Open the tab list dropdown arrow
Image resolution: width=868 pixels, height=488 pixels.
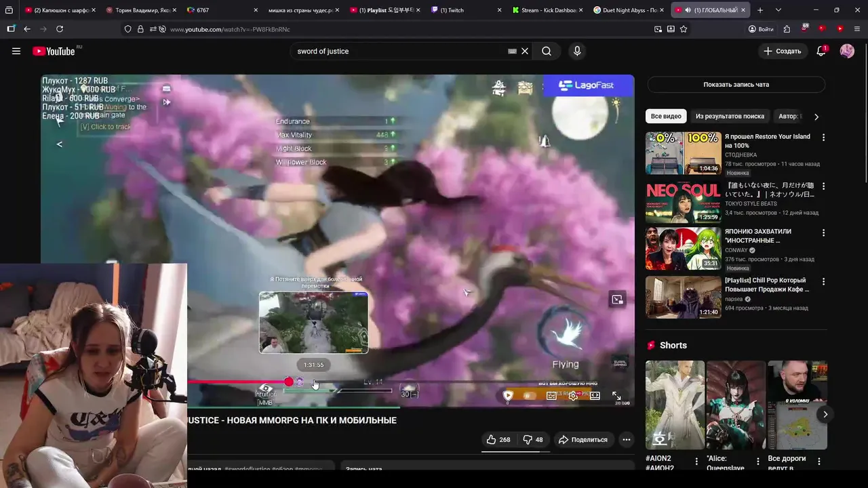tap(778, 10)
